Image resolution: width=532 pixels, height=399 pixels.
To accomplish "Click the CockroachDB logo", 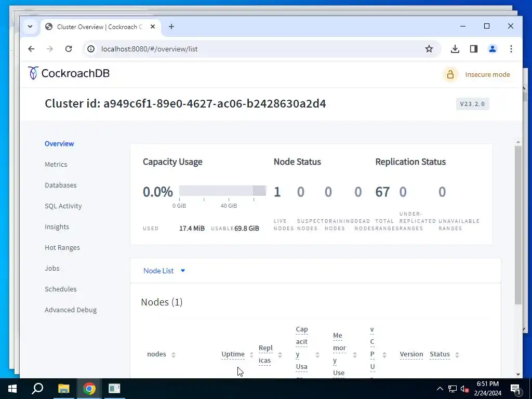I will [x=69, y=73].
